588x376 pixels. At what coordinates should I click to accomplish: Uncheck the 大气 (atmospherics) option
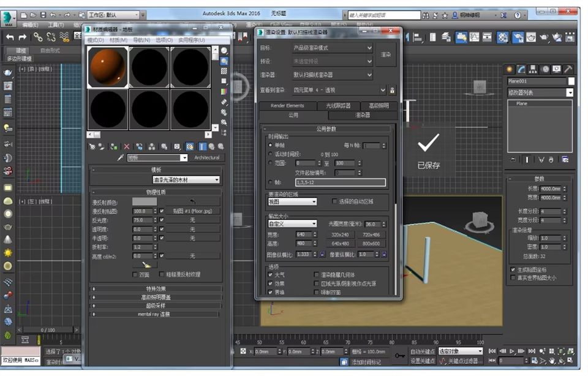[271, 275]
